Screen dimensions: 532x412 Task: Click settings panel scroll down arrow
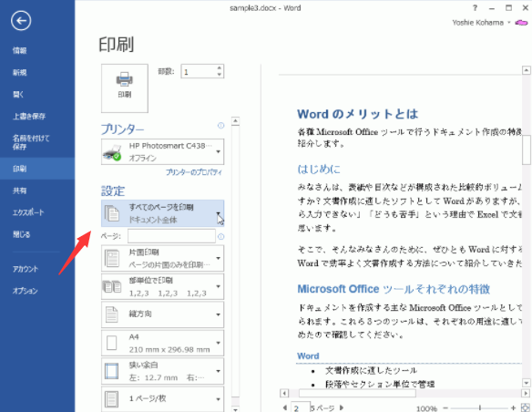click(235, 409)
